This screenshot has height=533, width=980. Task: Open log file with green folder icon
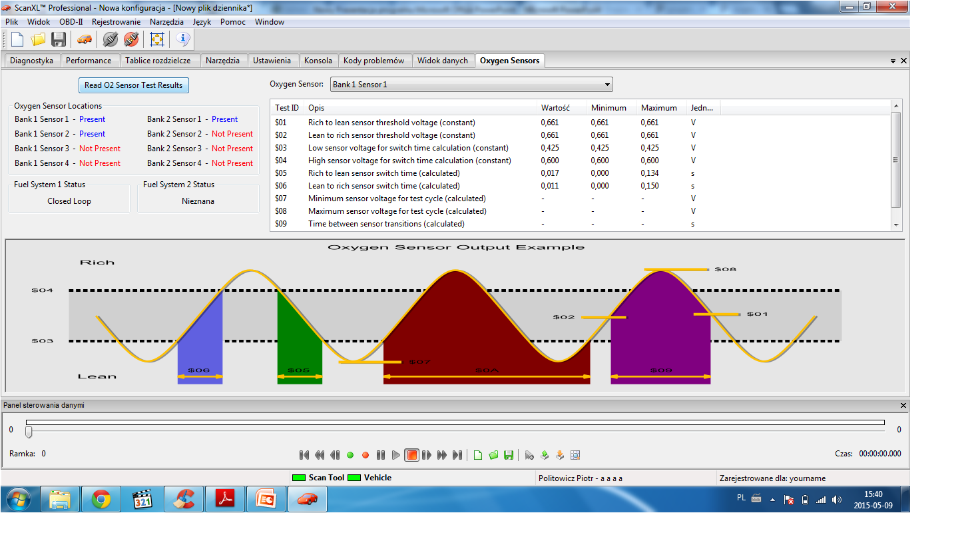[493, 455]
